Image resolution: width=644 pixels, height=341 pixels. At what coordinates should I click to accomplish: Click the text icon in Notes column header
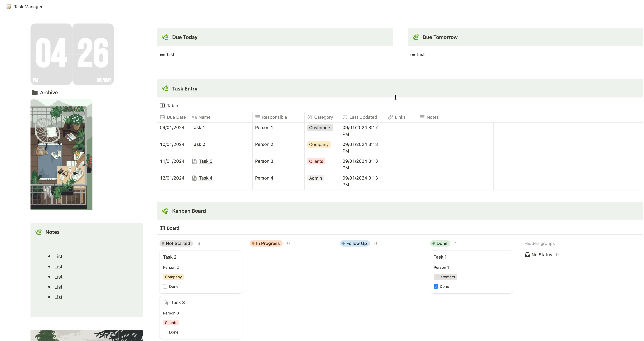click(x=422, y=117)
